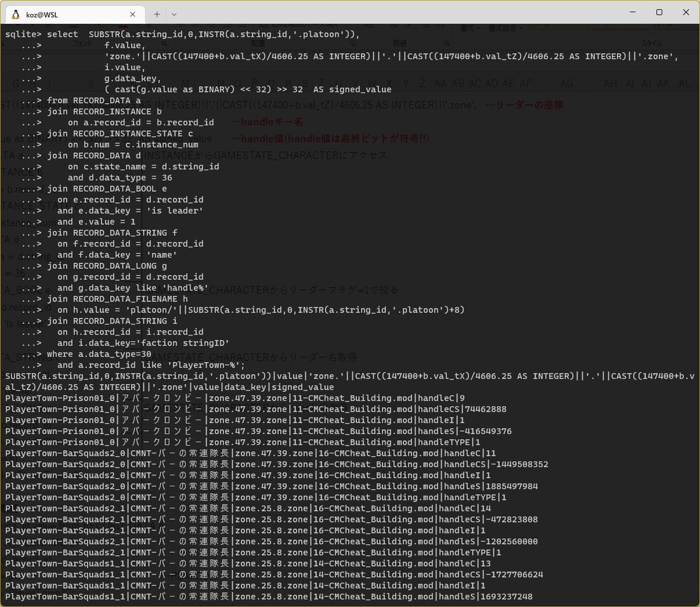Click BarSquads2_1 row ending 'handleC|14'
The height and width of the screenshot is (607, 700).
click(248, 509)
